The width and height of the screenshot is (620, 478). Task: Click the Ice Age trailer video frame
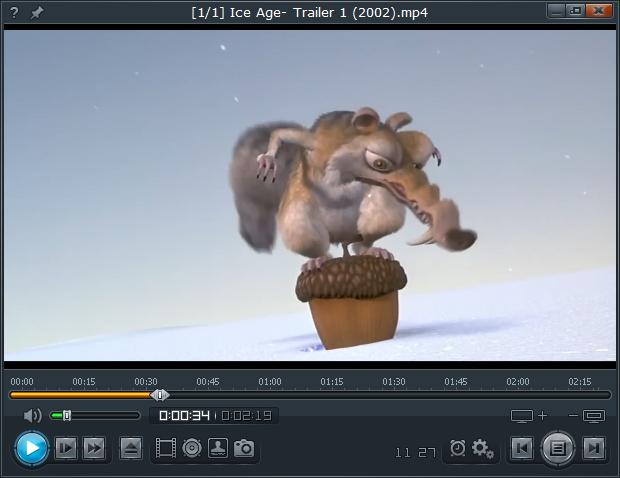pos(310,195)
